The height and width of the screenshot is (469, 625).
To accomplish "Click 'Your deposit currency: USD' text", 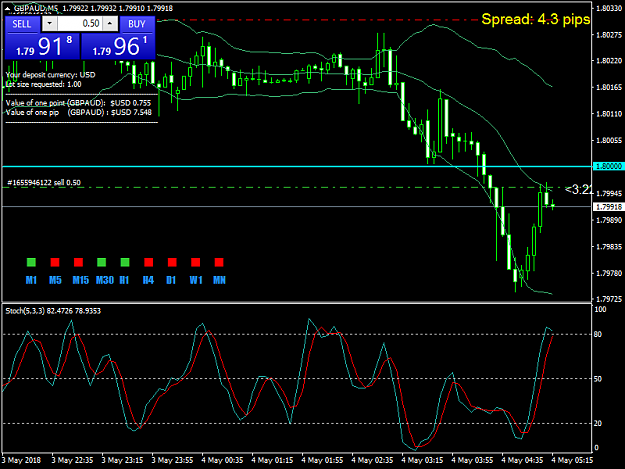I will [x=50, y=75].
